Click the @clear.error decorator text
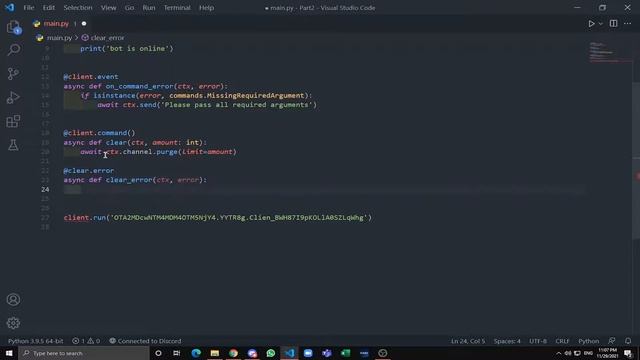This screenshot has height=360, width=640. (x=89, y=171)
